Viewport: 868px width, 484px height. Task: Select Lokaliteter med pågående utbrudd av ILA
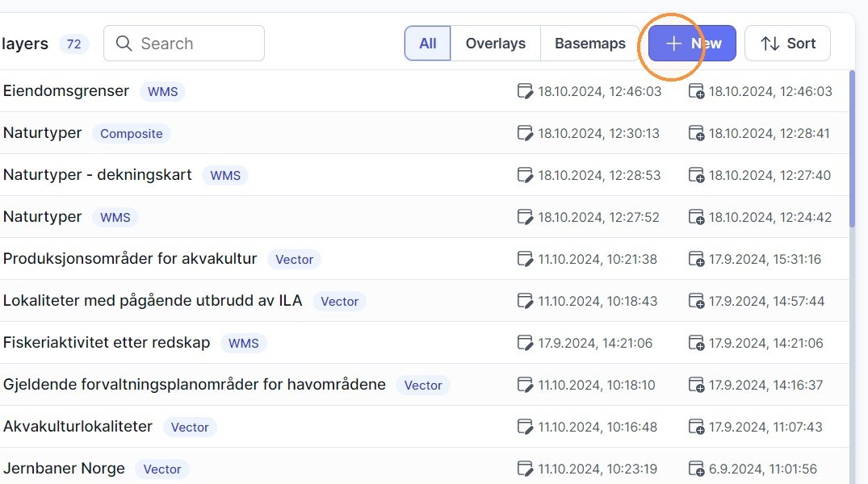(x=153, y=301)
